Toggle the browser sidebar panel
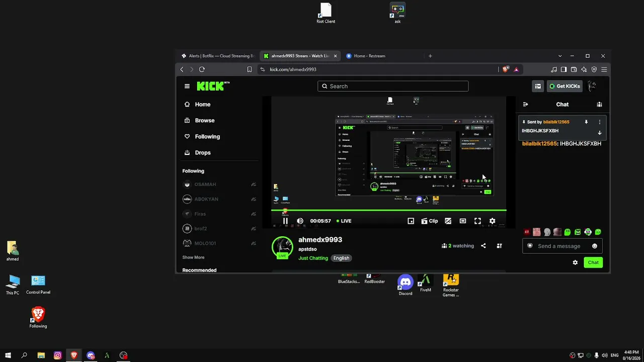 [564, 69]
